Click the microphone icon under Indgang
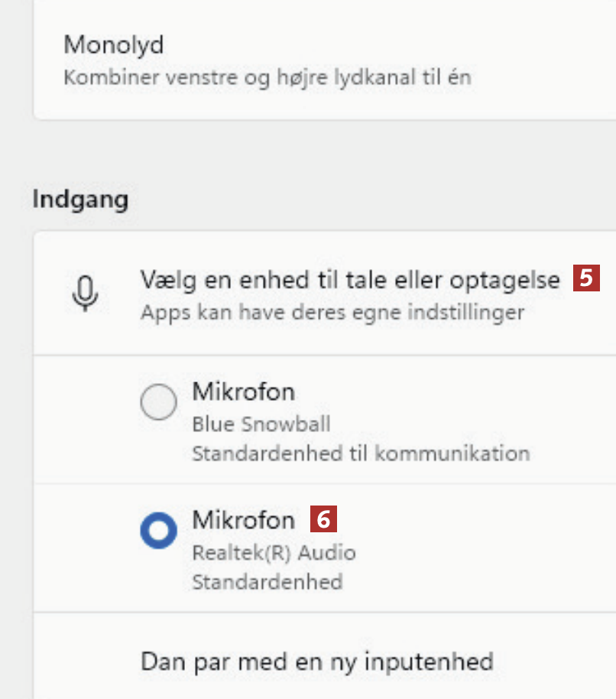 (86, 293)
